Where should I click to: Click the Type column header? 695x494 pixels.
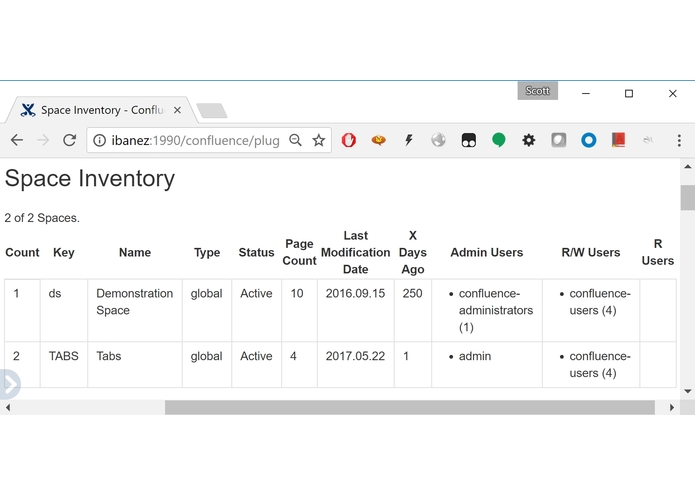[x=207, y=253]
